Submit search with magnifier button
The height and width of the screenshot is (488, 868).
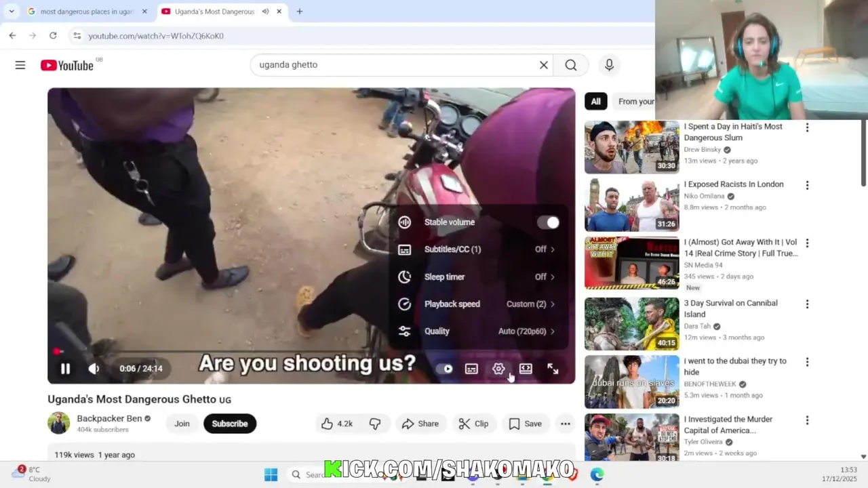571,65
